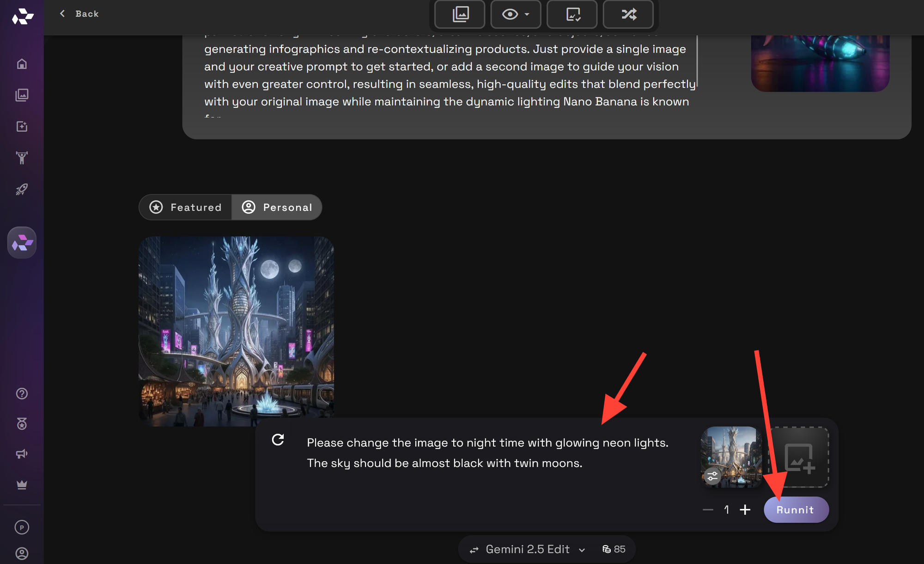
Task: Click the crown premium icon
Action: click(22, 484)
